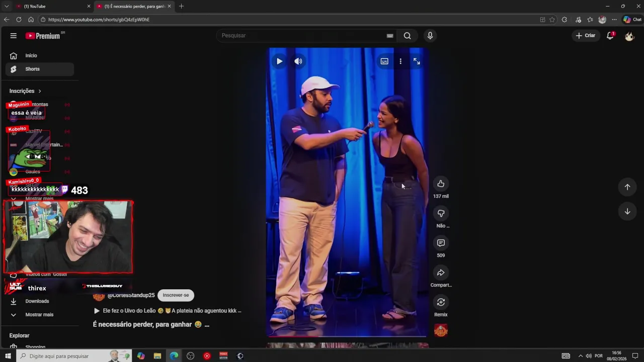
Task: Open YouTube Music from the taskbar
Action: pos(207,356)
